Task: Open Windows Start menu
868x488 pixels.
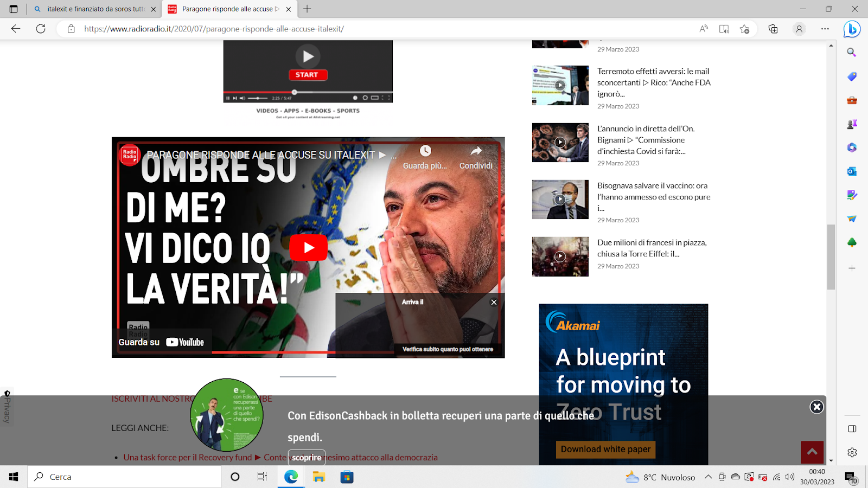Action: [14, 477]
